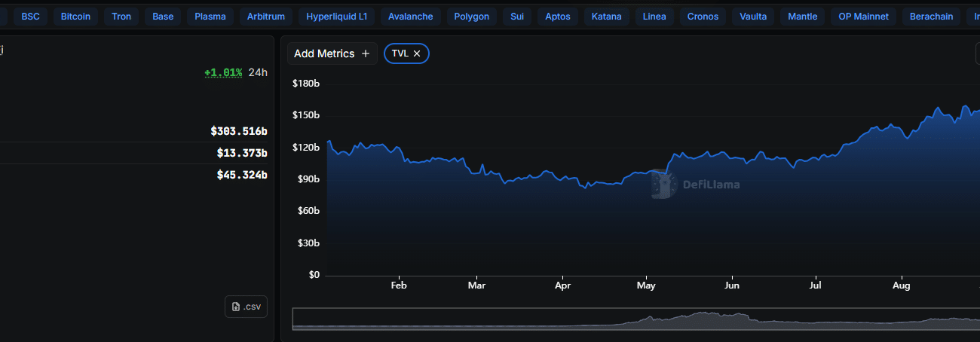Click the Sui chain button
Screen dimensions: 980x342
(x=517, y=16)
